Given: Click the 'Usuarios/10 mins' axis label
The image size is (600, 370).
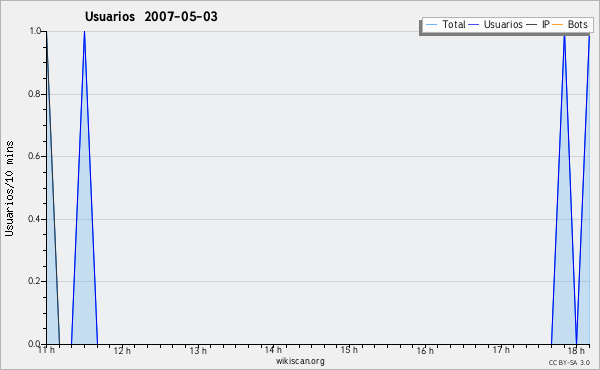Looking at the screenshot, I should pos(9,188).
